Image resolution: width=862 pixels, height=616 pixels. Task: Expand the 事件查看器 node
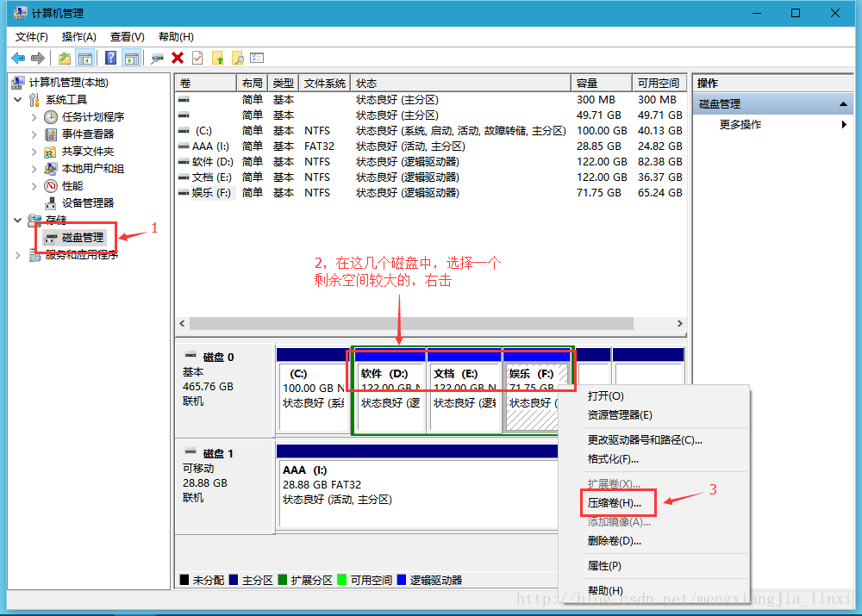click(34, 134)
